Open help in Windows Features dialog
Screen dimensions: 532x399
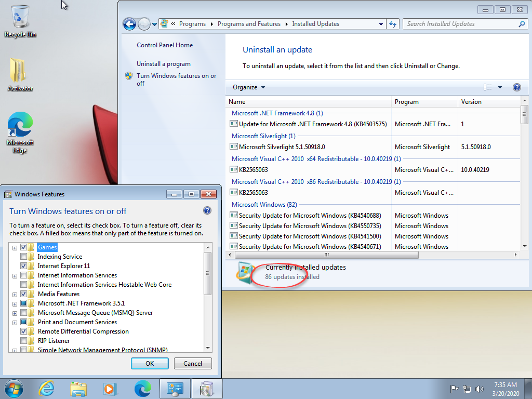(207, 210)
